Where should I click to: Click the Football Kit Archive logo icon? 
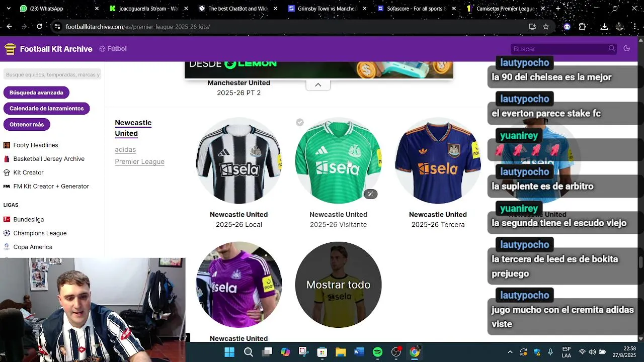pos(10,49)
